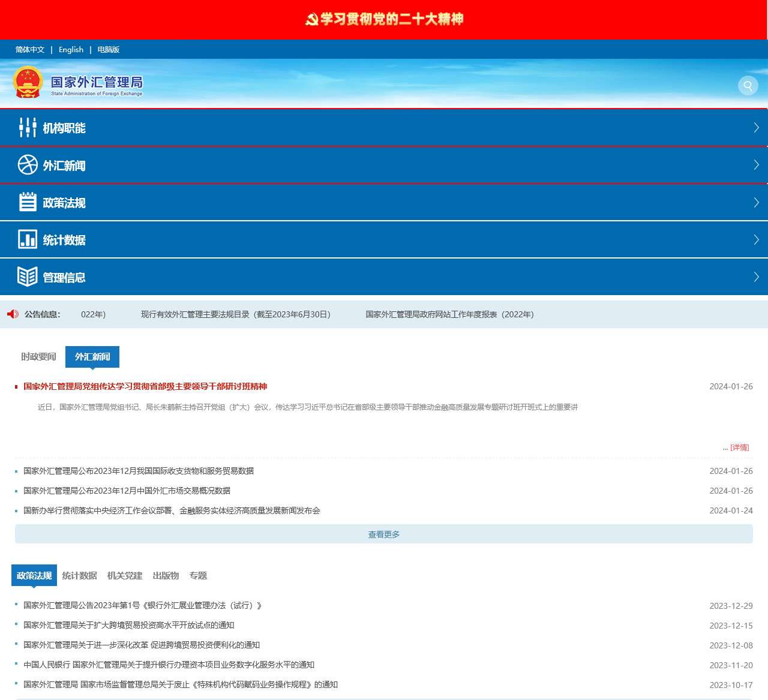This screenshot has width=768, height=700.
Task: Click the 管理信息 open book icon
Action: pyautogui.click(x=28, y=277)
